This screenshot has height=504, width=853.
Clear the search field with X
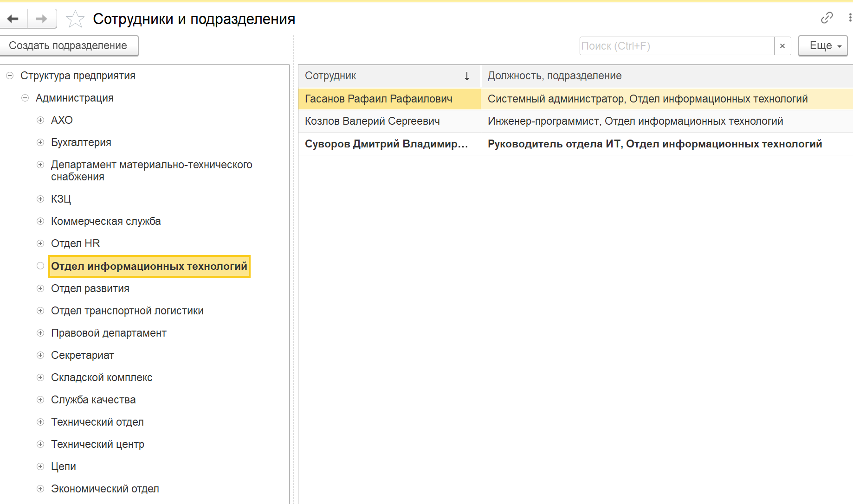[x=782, y=46]
